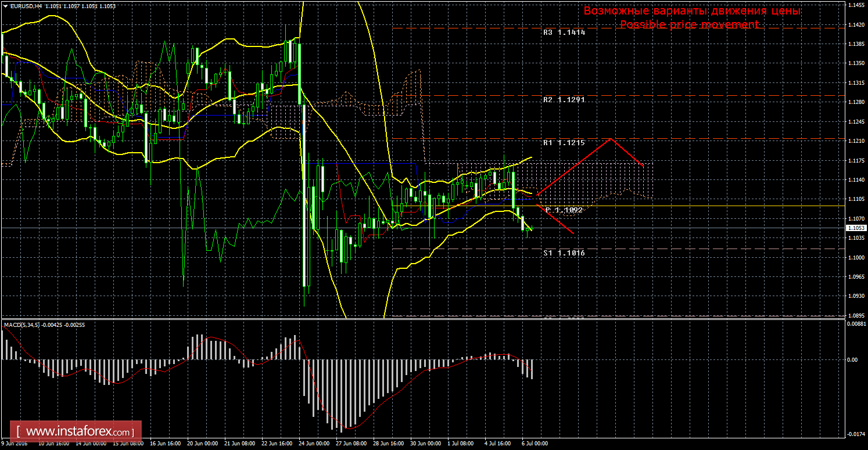Viewport: 868px width, 450px height.
Task: Click the 'Possible price movement' annotation text
Action: 690,24
